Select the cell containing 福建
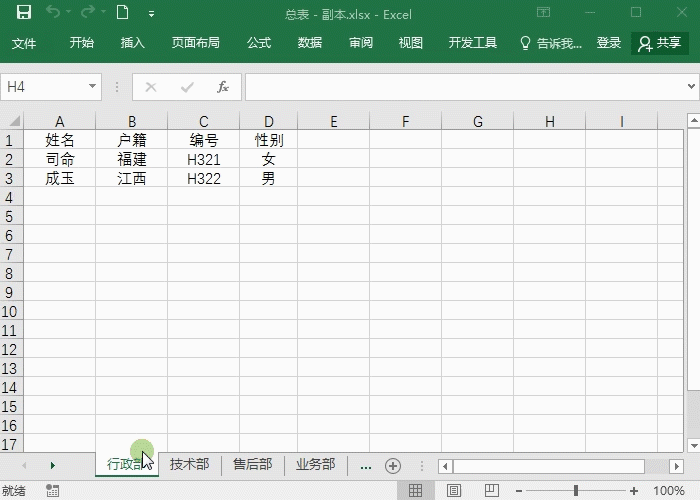Screen dimensions: 700x500 (132, 159)
